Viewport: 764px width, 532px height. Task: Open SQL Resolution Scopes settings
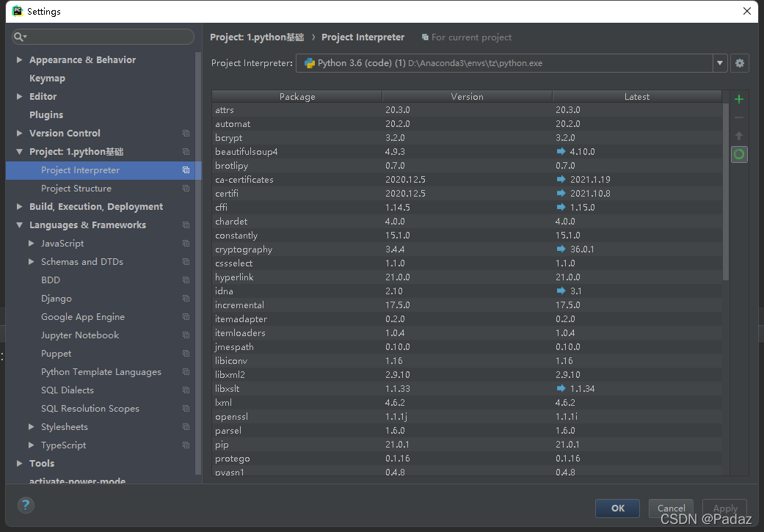tap(90, 409)
